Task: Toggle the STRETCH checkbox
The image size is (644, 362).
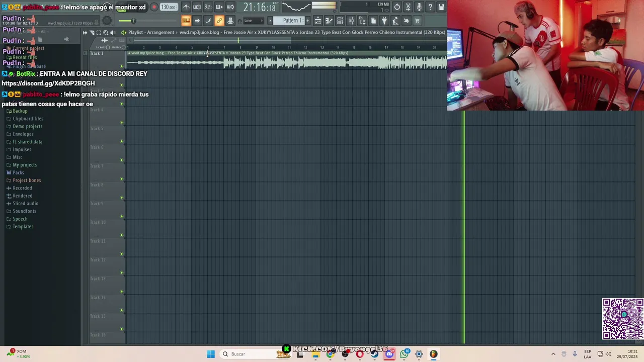Action: pos(125,47)
